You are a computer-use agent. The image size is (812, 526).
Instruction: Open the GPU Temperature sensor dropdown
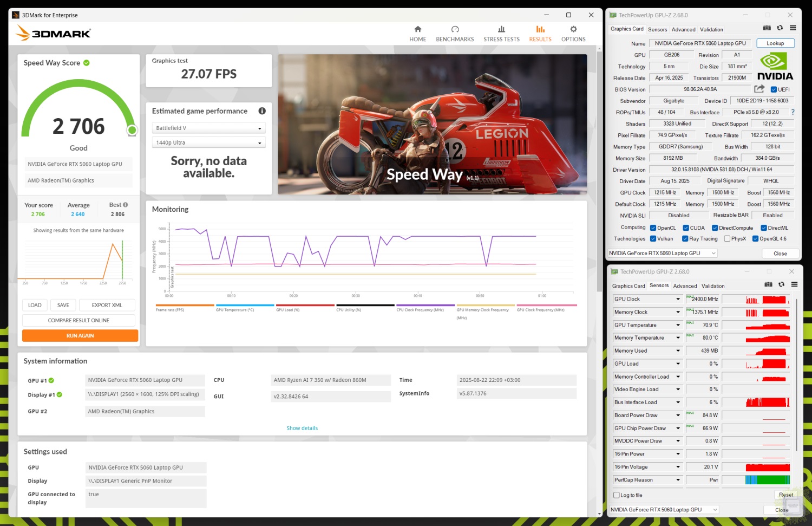point(678,325)
